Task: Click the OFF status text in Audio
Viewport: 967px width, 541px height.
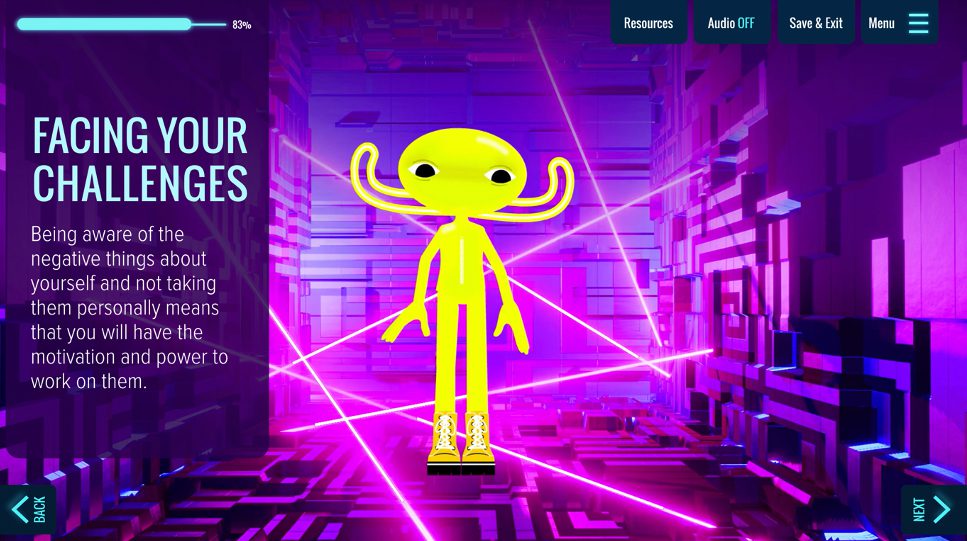Action: 746,23
